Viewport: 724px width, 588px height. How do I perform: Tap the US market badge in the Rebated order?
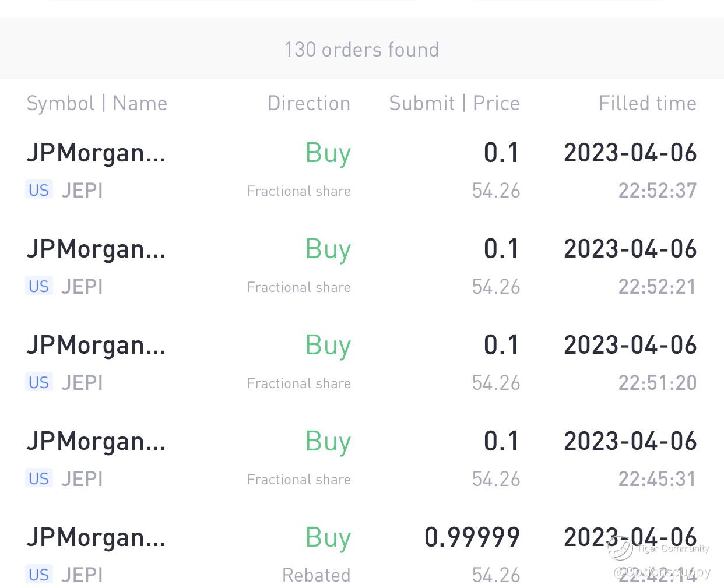pyautogui.click(x=39, y=575)
